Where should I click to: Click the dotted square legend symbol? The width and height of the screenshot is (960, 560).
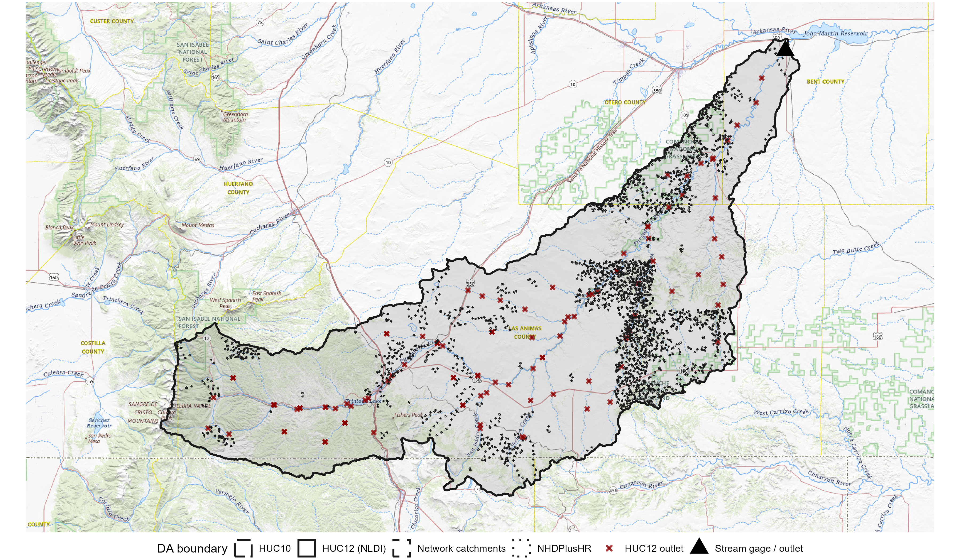coord(522,548)
